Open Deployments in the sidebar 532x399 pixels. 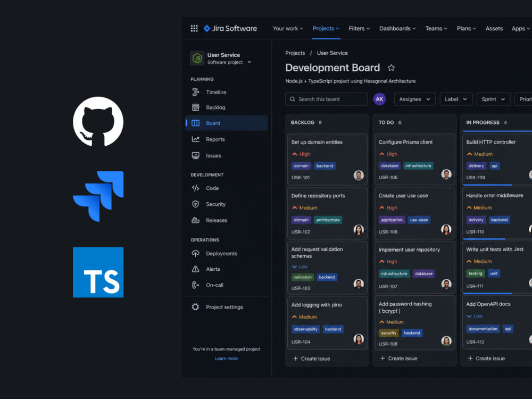pos(221,253)
